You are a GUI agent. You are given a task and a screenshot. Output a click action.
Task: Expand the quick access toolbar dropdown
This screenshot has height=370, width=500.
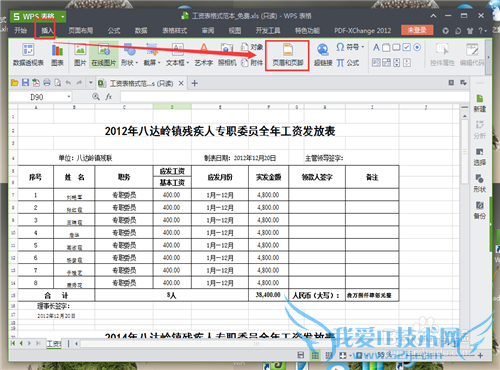pyautogui.click(x=90, y=83)
